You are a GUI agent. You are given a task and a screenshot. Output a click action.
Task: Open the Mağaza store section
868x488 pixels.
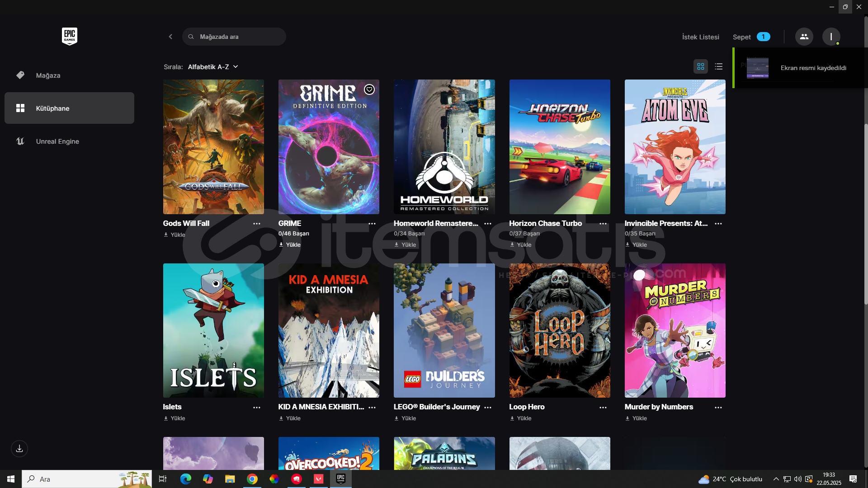tap(69, 75)
